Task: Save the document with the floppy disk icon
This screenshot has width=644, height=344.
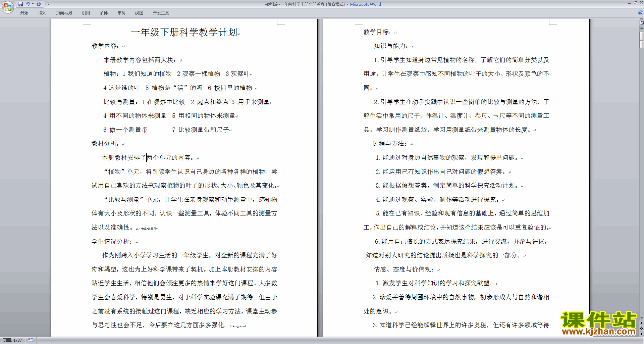Action: click(x=20, y=4)
